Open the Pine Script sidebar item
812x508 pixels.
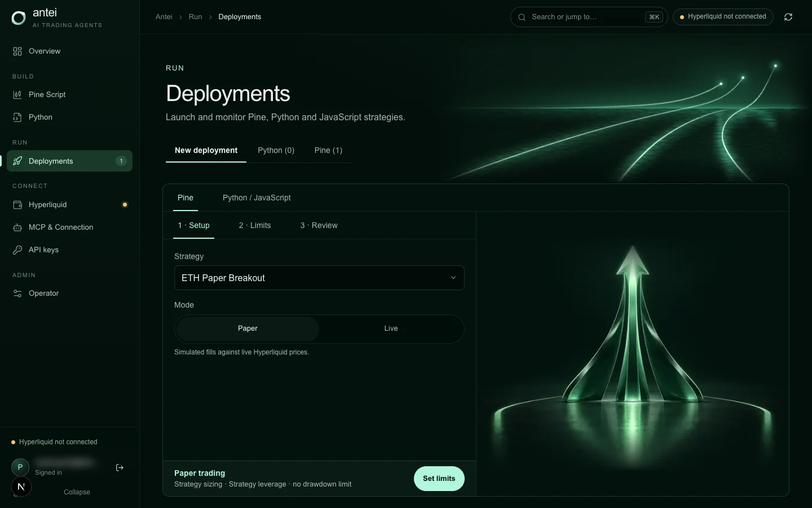point(69,95)
